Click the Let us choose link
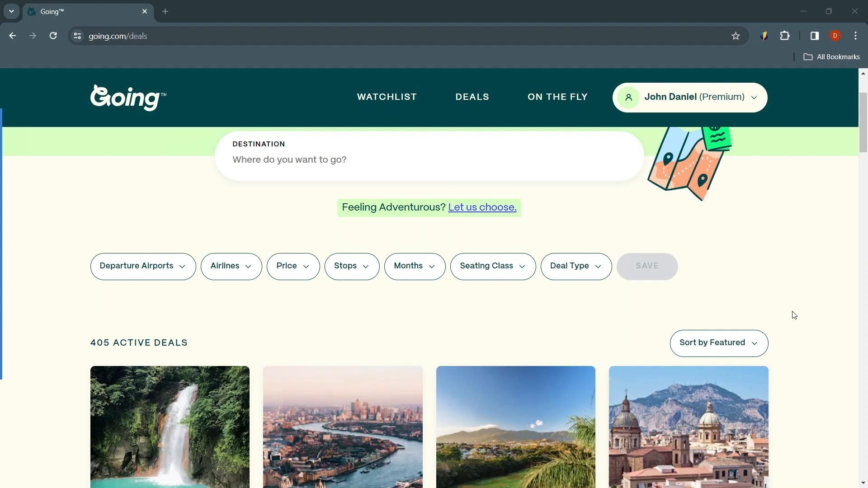 [x=482, y=207]
